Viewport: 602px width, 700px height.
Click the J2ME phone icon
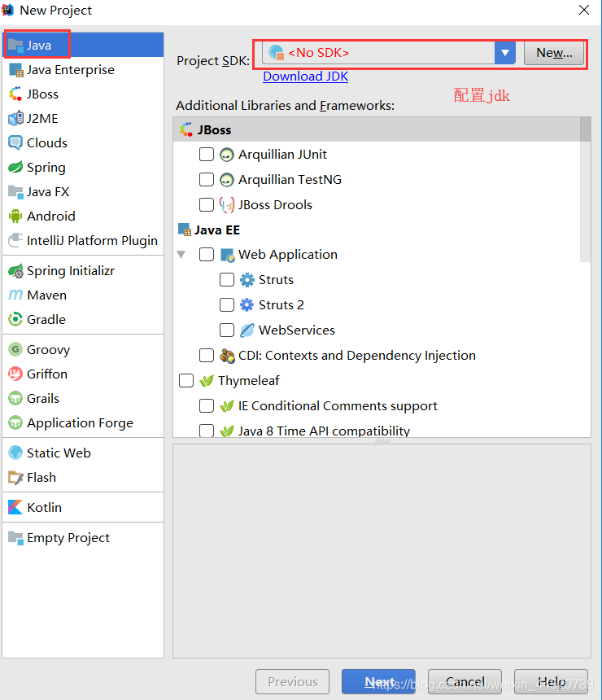tap(15, 118)
